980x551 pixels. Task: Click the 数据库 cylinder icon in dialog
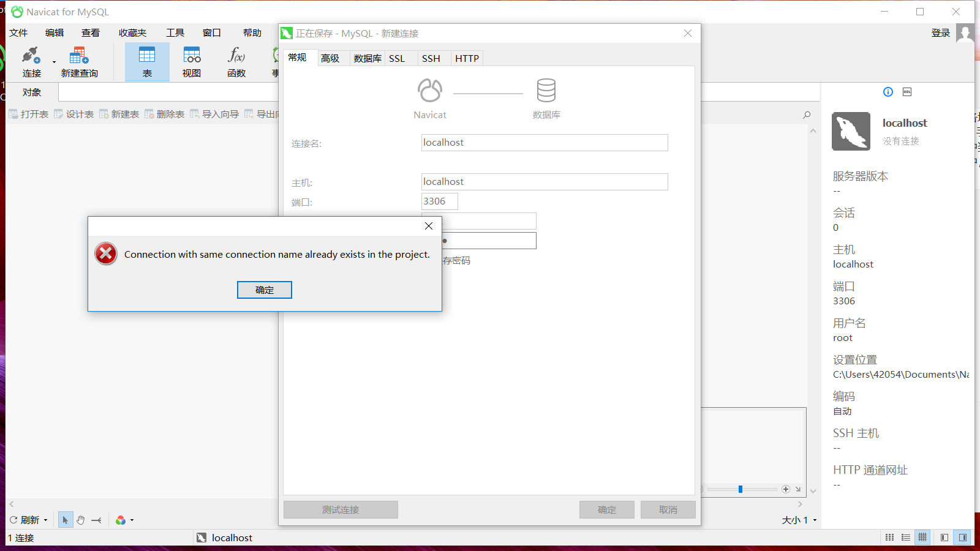546,90
